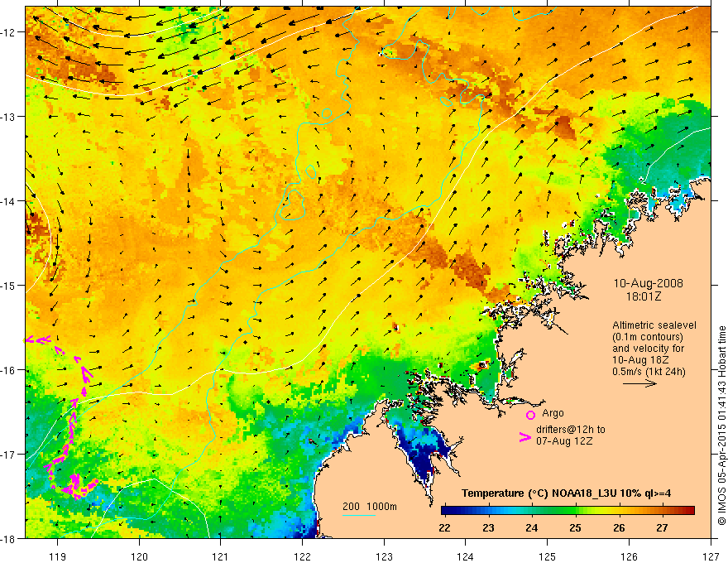Click longitude axis label 119

pyautogui.click(x=58, y=556)
